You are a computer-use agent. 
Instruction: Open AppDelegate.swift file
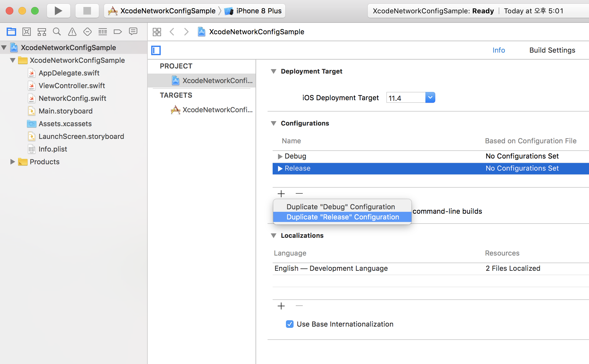pyautogui.click(x=69, y=73)
